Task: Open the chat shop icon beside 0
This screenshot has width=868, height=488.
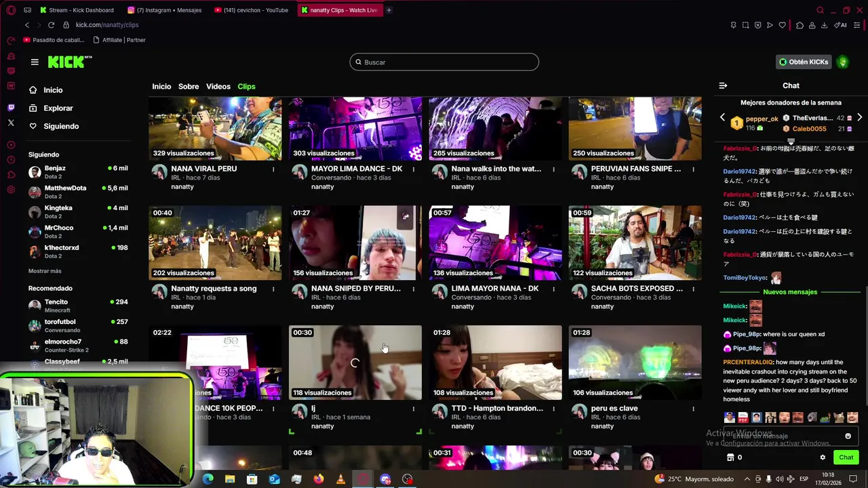Action: (x=730, y=457)
